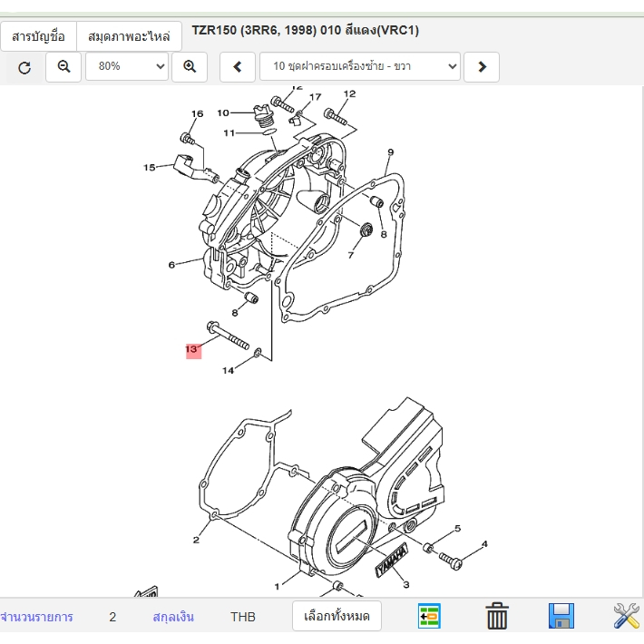Select part number 15 label in diagram

(x=150, y=167)
